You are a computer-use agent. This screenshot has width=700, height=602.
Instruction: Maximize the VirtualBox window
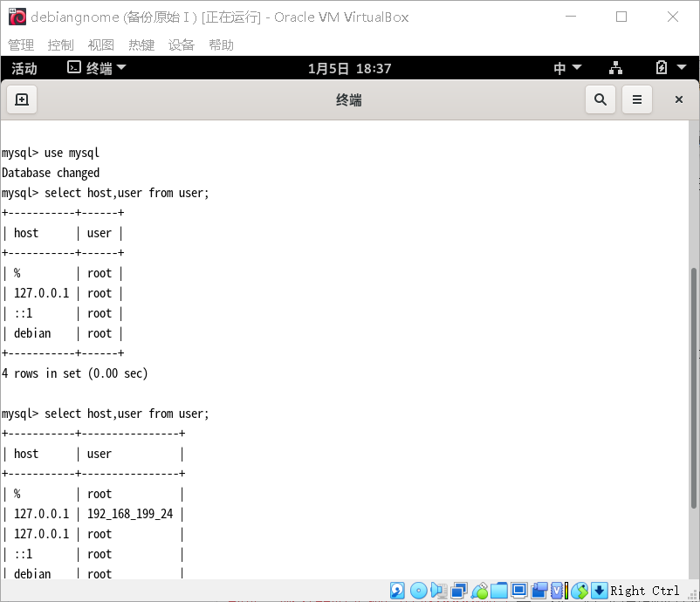(x=621, y=17)
